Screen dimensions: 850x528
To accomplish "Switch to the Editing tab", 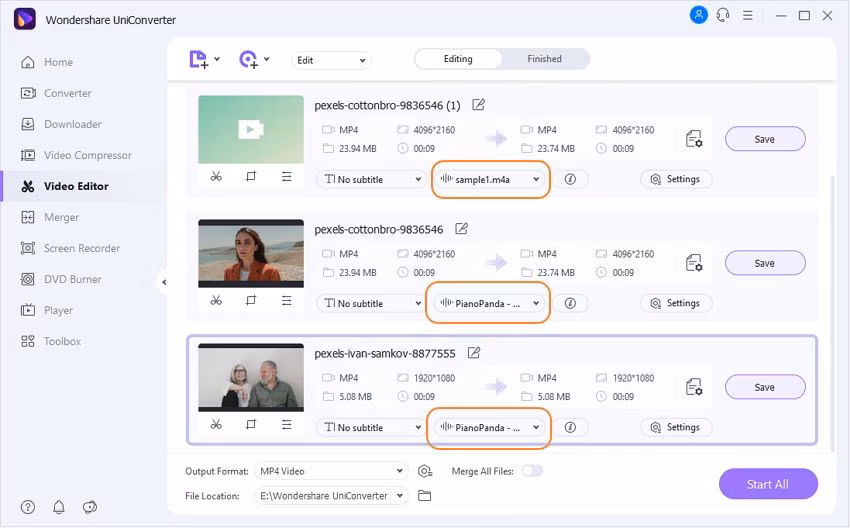I will click(x=458, y=59).
